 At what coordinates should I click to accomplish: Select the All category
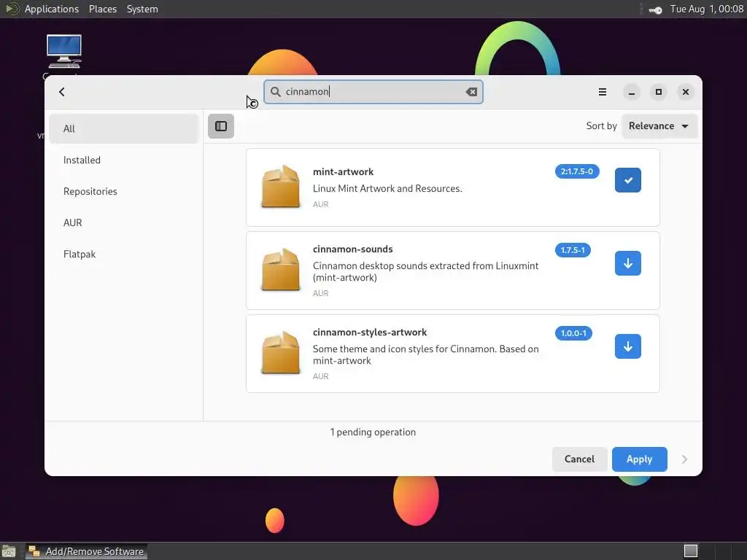(123, 128)
